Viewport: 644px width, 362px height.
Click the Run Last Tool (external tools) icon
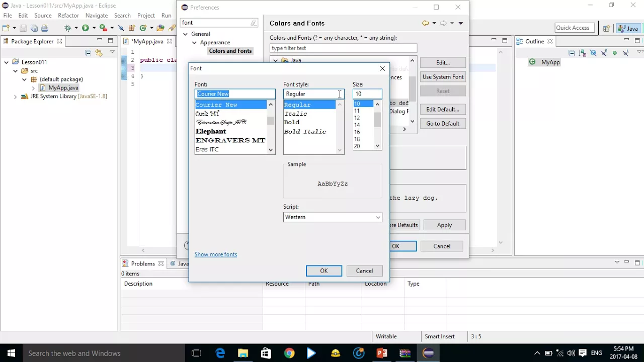click(x=103, y=28)
